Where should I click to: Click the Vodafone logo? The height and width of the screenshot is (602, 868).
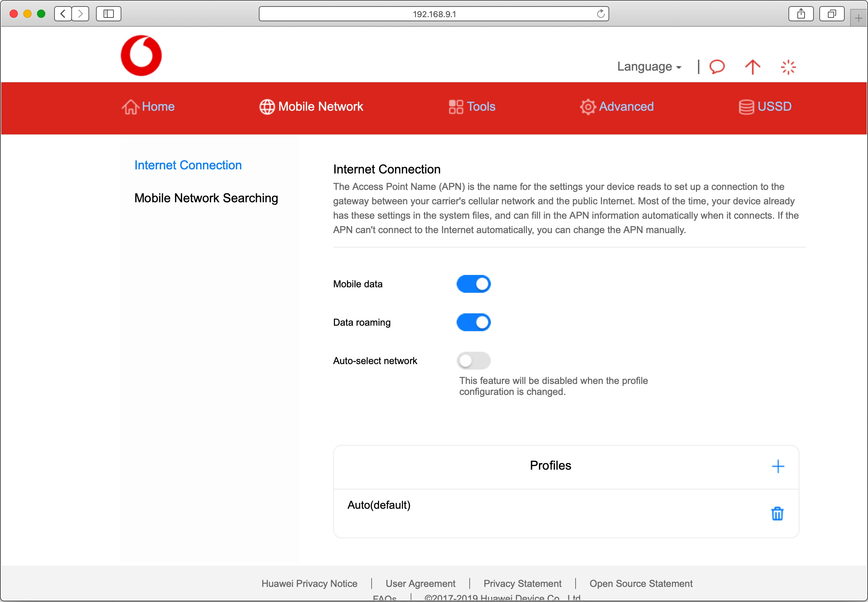[141, 56]
